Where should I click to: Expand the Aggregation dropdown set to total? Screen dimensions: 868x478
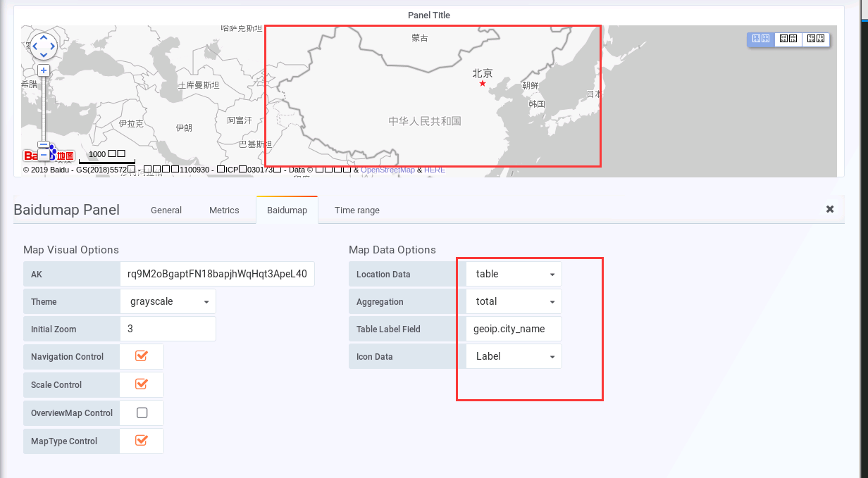coord(513,301)
